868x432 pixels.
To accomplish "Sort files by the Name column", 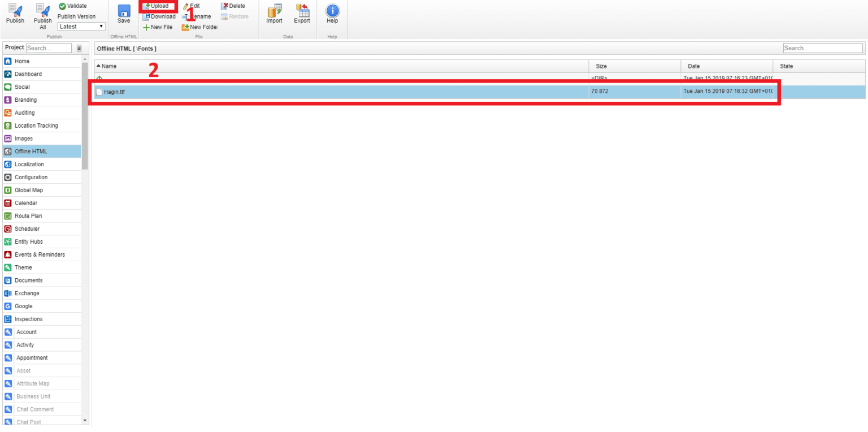I will click(x=108, y=66).
